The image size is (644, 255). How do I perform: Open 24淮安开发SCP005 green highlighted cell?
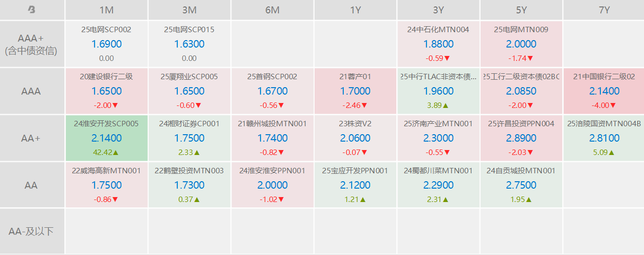click(106, 138)
